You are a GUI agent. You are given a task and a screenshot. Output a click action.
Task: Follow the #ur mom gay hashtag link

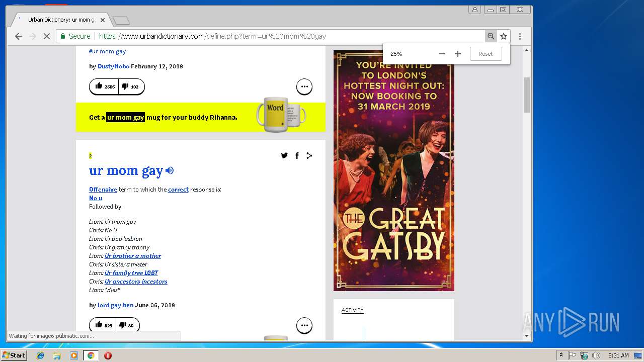point(107,51)
